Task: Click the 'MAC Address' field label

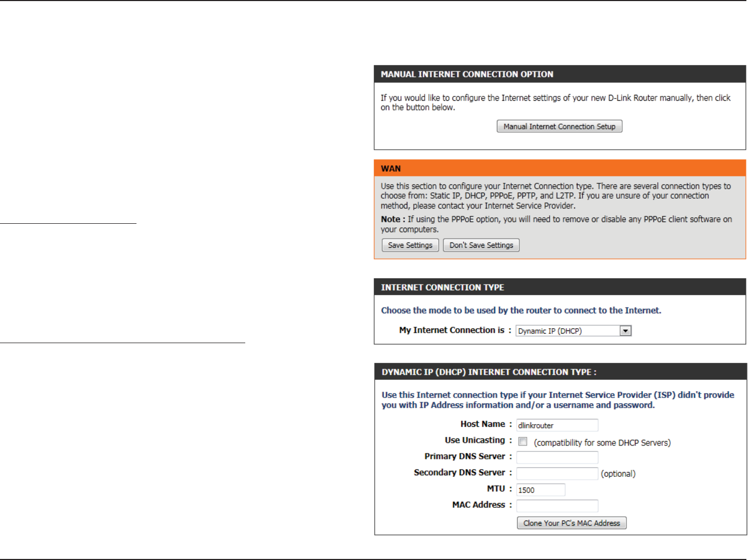Action: pyautogui.click(x=478, y=505)
